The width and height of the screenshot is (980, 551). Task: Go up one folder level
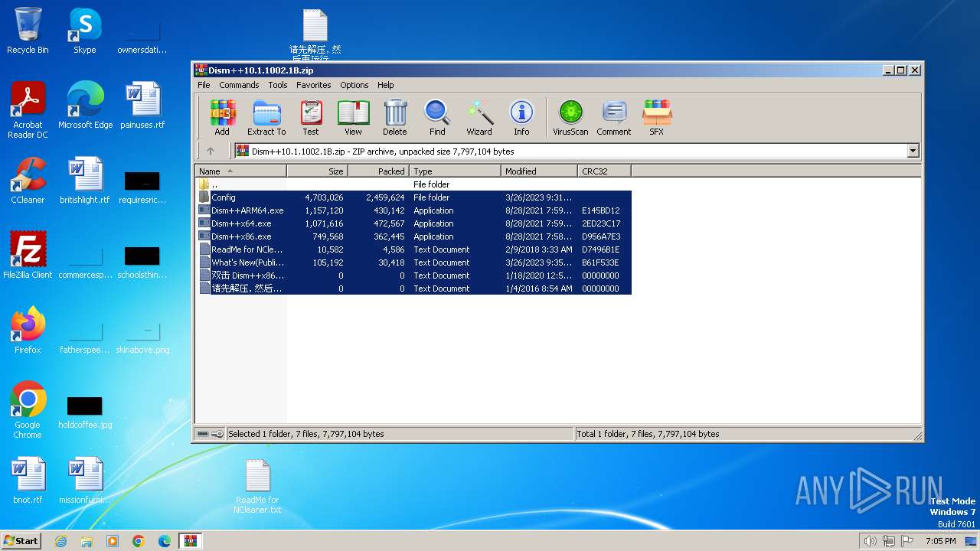click(x=211, y=152)
